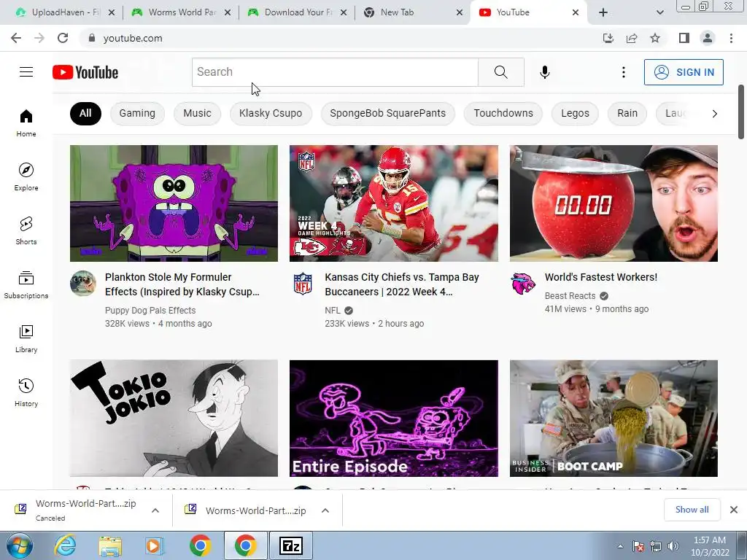This screenshot has height=560, width=747.
Task: Open the Chrome profile avatar
Action: click(708, 38)
